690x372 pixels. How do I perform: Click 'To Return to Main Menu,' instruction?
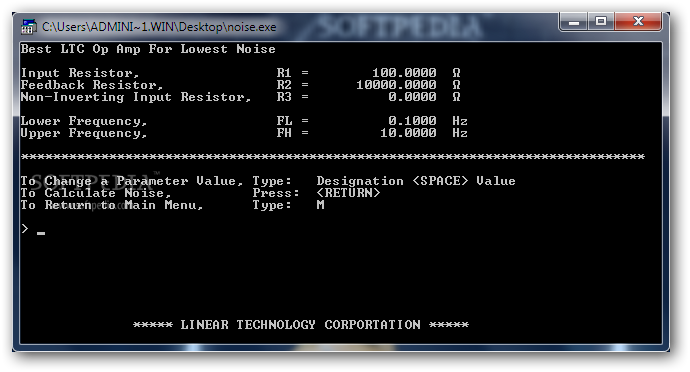pyautogui.click(x=112, y=205)
